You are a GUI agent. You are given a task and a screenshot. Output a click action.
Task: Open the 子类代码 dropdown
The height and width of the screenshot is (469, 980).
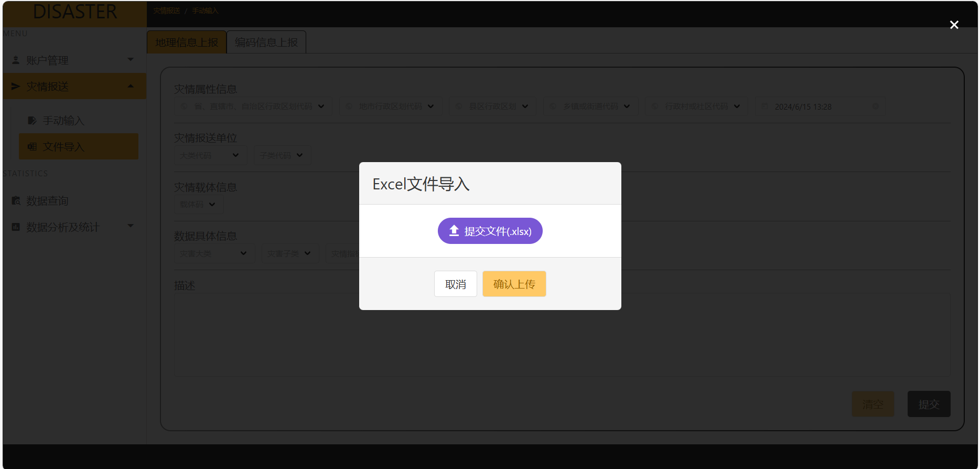(x=282, y=155)
